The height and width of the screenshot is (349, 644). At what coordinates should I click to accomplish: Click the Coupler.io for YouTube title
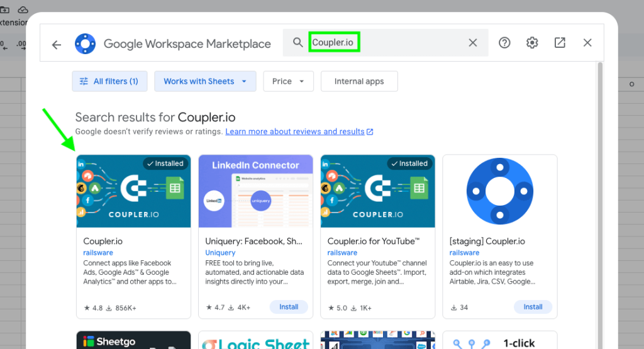tap(374, 241)
